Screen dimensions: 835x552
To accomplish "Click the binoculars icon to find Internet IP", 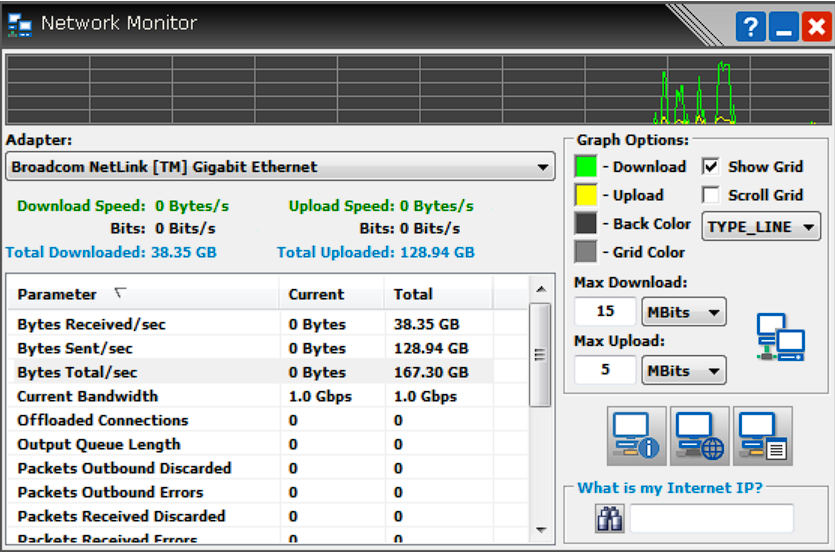I will tap(610, 518).
